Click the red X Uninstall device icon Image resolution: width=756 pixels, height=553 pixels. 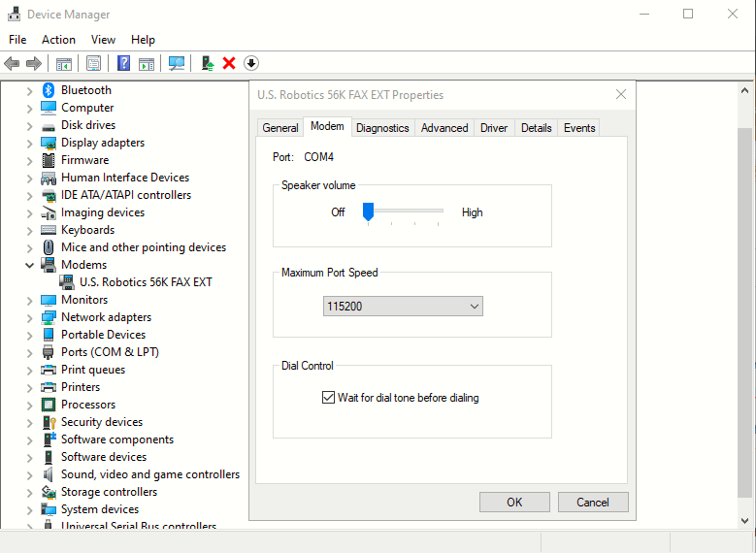pos(229,63)
